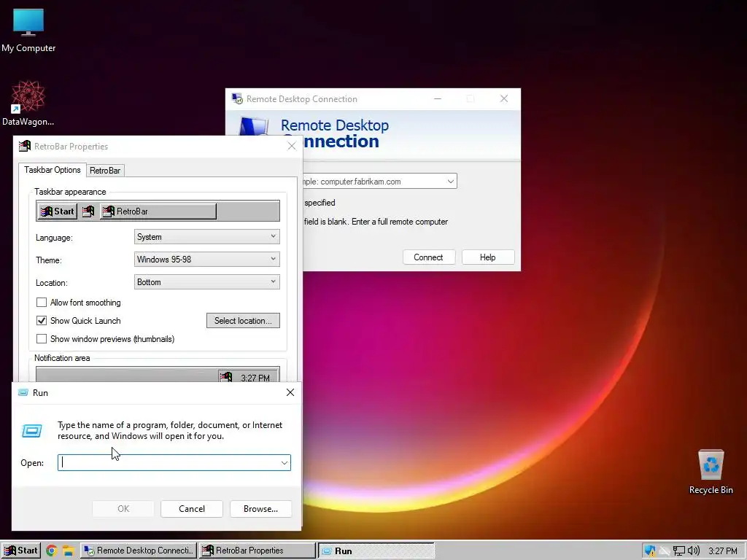Image resolution: width=747 pixels, height=560 pixels.
Task: Select the Taskbar Options tab
Action: pyautogui.click(x=53, y=170)
